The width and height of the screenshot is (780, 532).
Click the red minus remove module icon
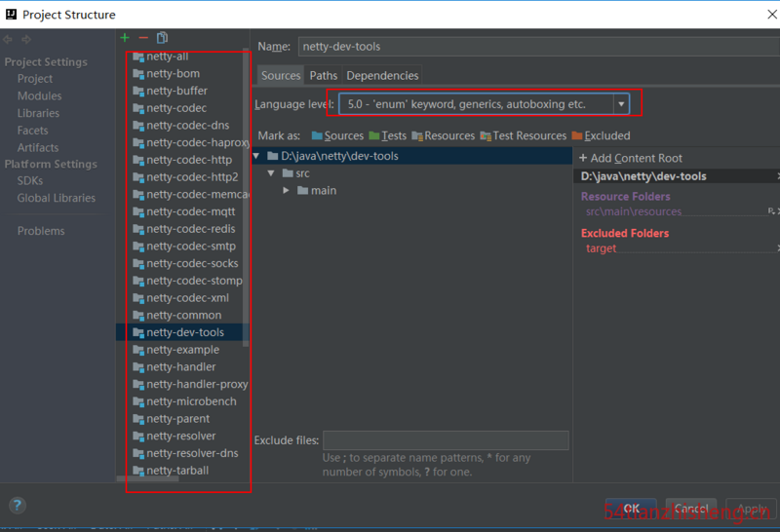(x=143, y=38)
